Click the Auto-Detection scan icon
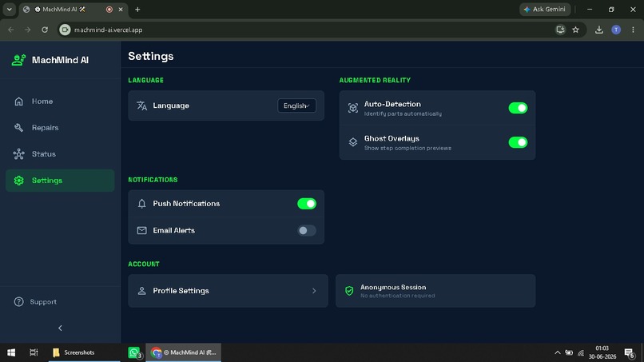 [x=353, y=108]
